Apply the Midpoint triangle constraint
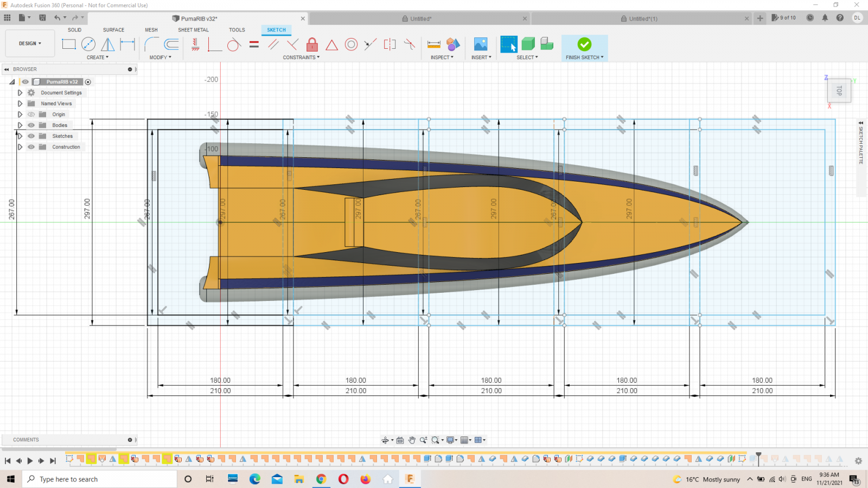The width and height of the screenshot is (868, 488). tap(331, 44)
